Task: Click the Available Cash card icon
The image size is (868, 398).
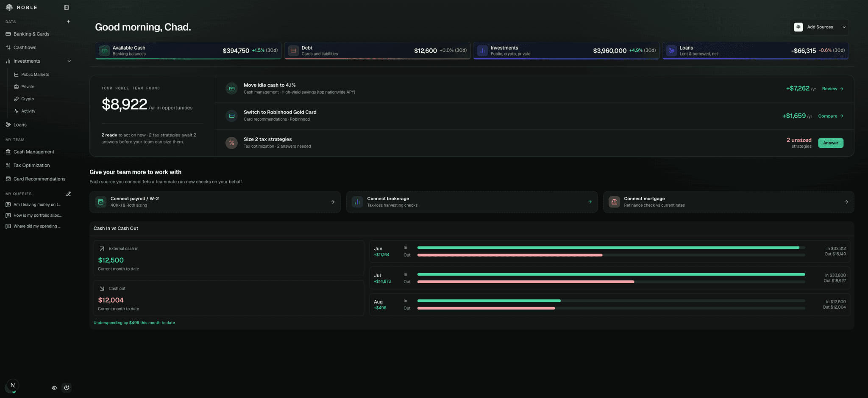Action: coord(104,51)
